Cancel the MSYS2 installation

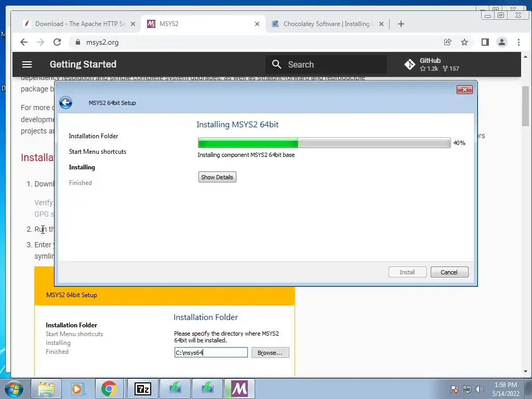(x=449, y=272)
